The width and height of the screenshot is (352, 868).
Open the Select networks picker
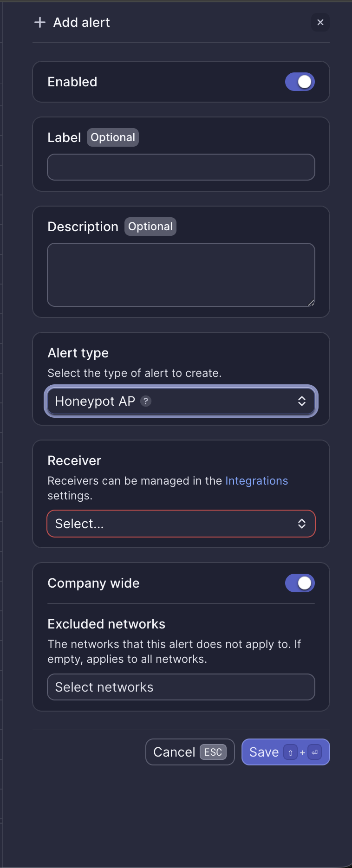pos(181,687)
